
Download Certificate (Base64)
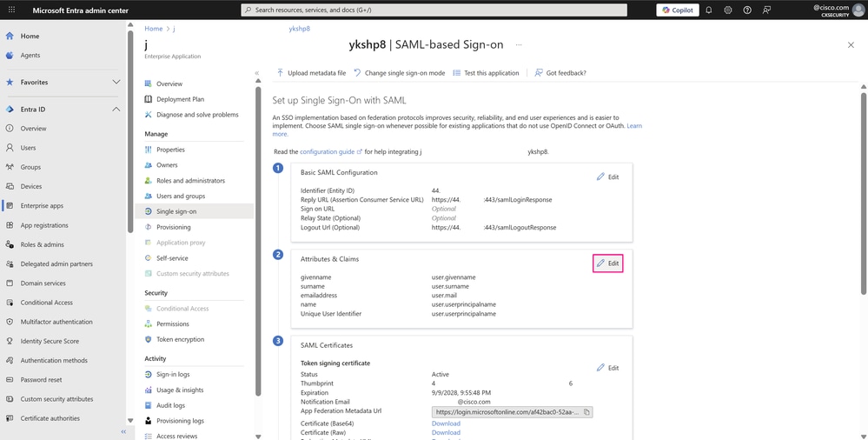click(x=446, y=423)
